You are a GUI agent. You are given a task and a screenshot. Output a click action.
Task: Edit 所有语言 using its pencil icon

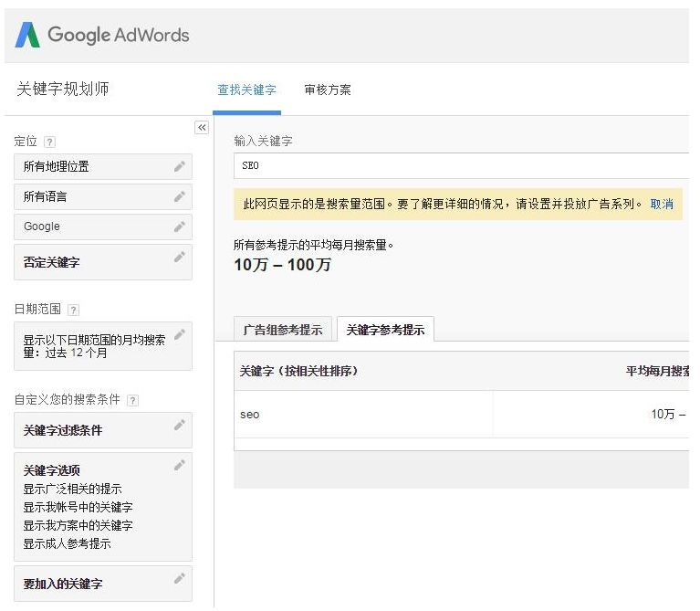click(180, 196)
